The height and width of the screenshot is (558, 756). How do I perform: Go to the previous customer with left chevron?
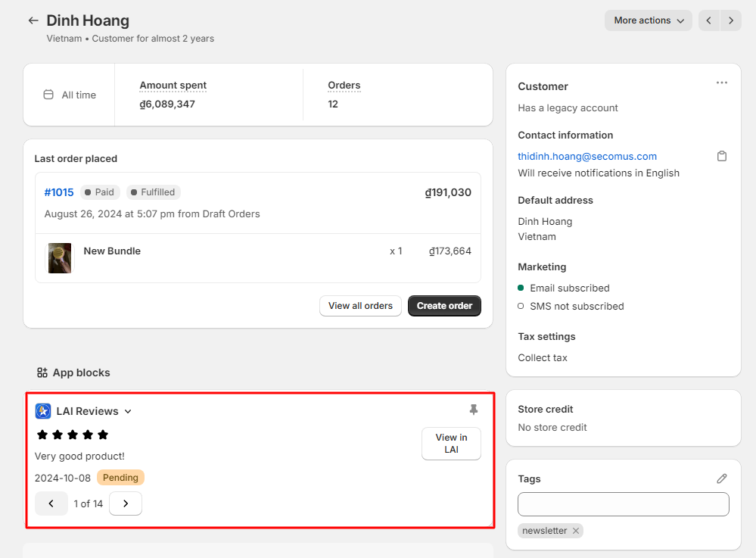pyautogui.click(x=709, y=20)
